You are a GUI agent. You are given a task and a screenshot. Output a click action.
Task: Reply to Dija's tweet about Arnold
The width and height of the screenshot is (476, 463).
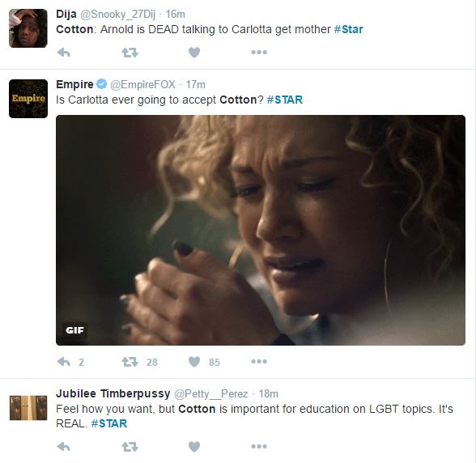[64, 53]
